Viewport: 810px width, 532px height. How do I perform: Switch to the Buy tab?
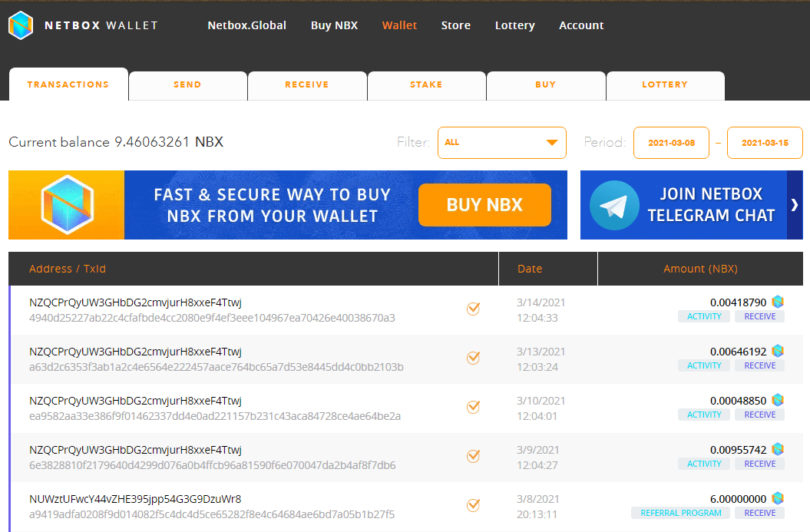click(546, 85)
